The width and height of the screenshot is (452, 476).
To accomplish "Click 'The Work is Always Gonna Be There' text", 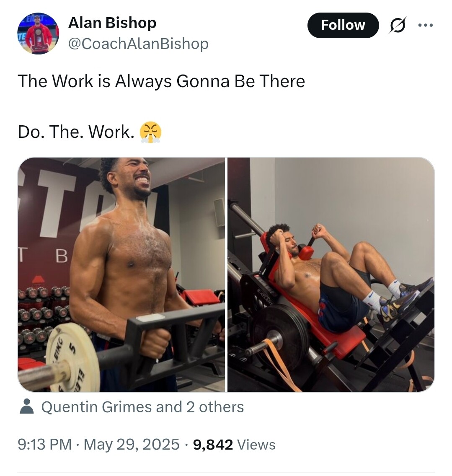I will click(x=161, y=81).
